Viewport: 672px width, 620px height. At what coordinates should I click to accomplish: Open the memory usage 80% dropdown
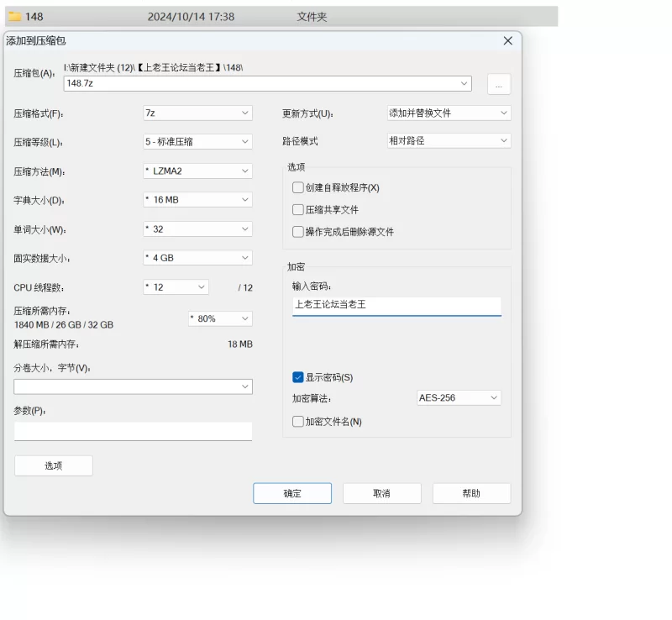coord(220,318)
